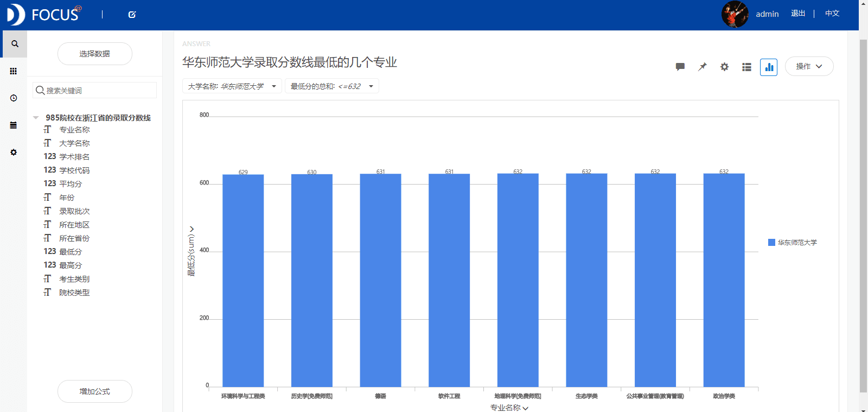Select the 学校代码 column
The width and height of the screenshot is (868, 412).
[x=74, y=170]
